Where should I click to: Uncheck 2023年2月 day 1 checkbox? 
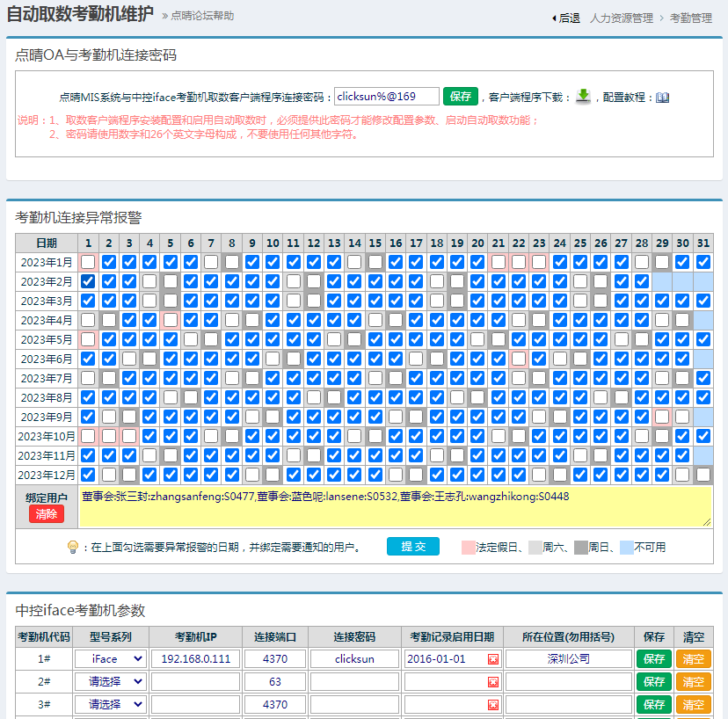88,281
